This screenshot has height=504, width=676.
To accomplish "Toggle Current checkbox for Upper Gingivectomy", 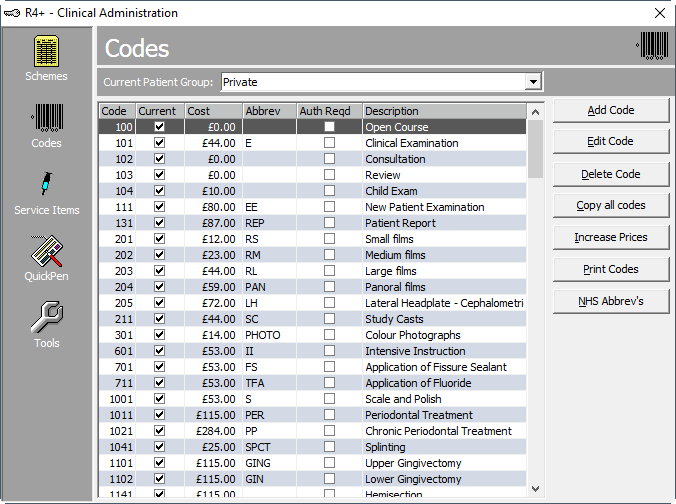I will tap(160, 463).
